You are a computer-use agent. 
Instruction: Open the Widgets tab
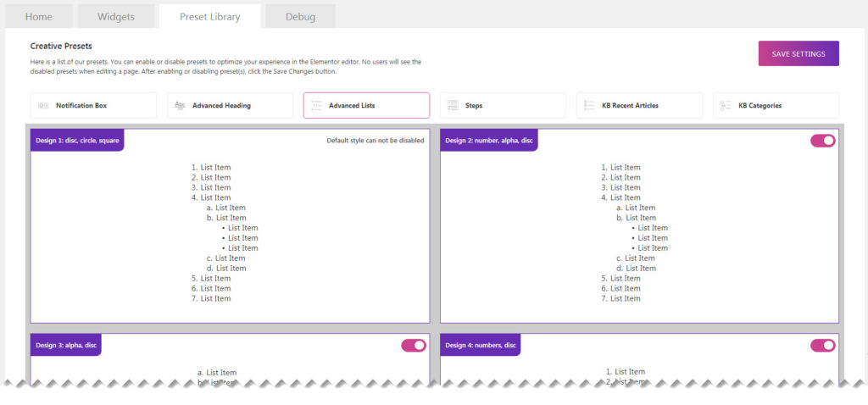tap(115, 16)
